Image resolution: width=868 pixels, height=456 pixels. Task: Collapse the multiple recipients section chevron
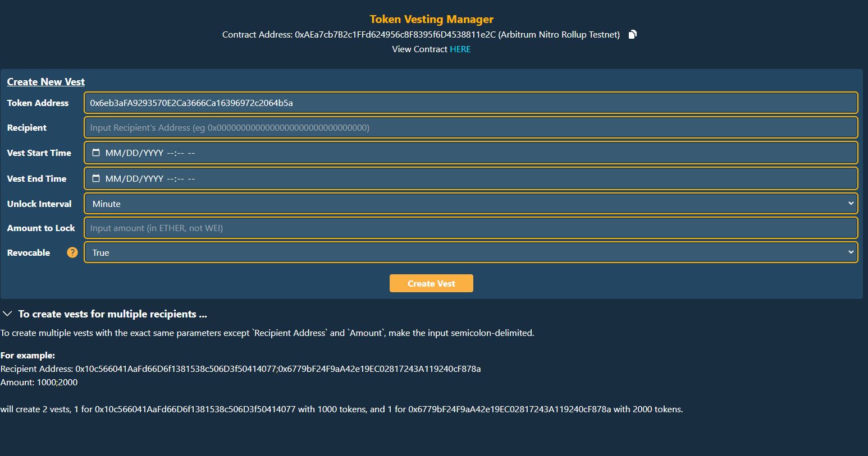(7, 314)
